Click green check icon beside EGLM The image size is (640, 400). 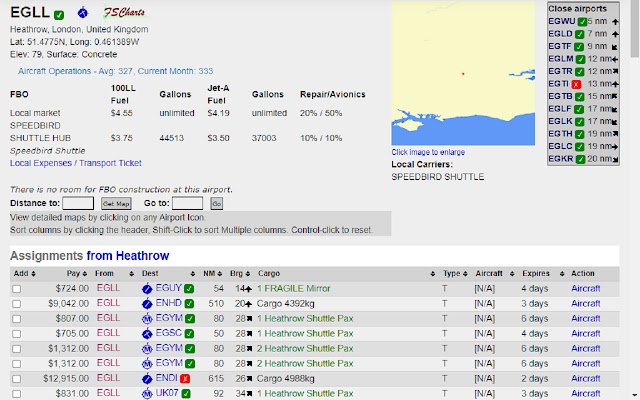(580, 59)
